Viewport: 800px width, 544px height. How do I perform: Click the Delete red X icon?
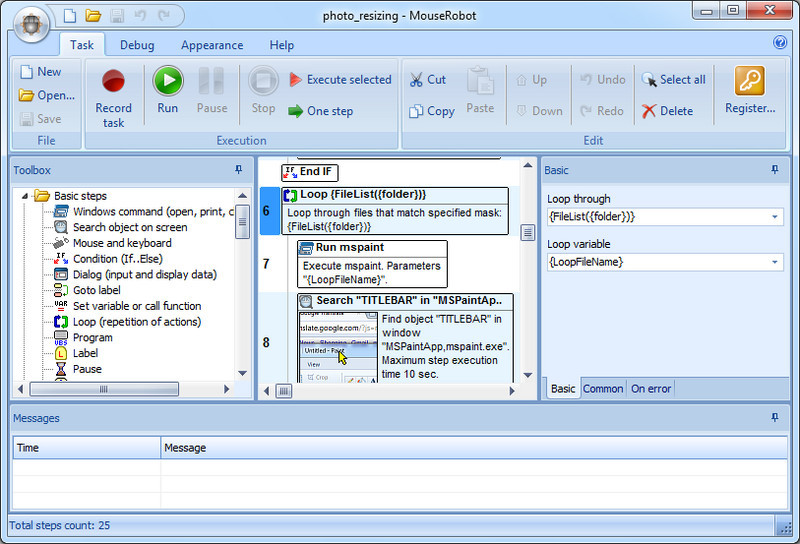coord(650,111)
